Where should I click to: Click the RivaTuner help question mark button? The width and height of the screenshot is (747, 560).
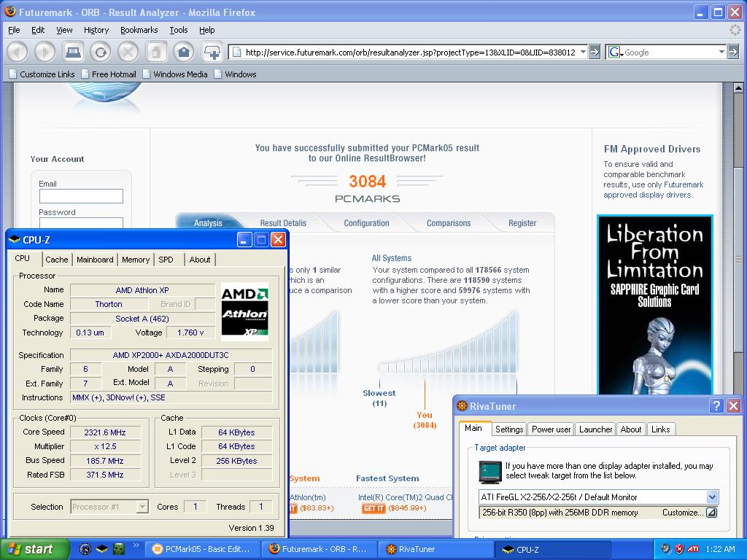tap(716, 405)
